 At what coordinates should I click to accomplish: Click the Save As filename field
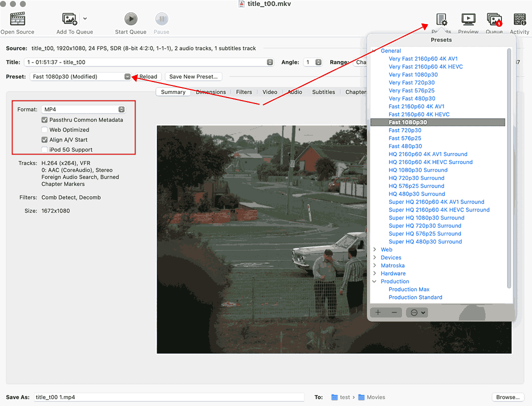[x=169, y=397]
